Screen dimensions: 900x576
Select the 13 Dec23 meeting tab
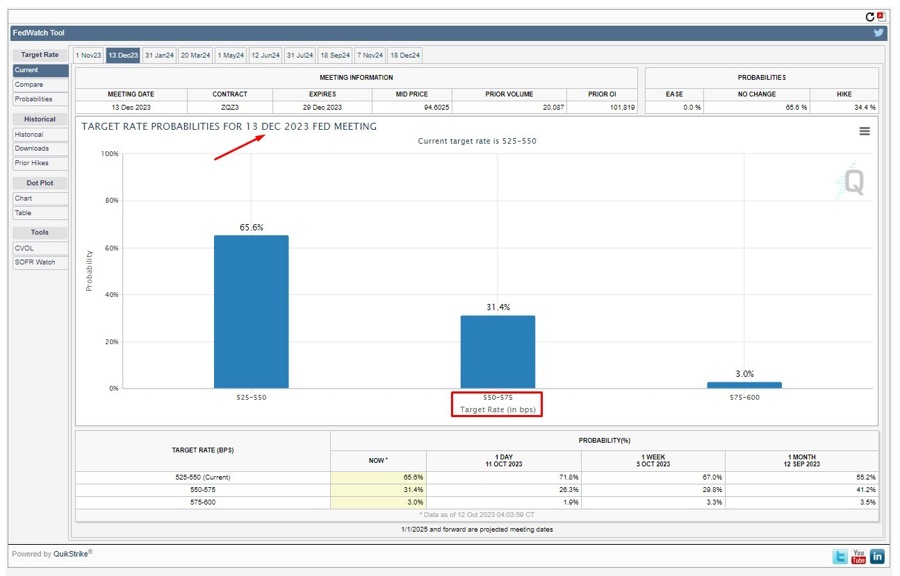(x=123, y=55)
